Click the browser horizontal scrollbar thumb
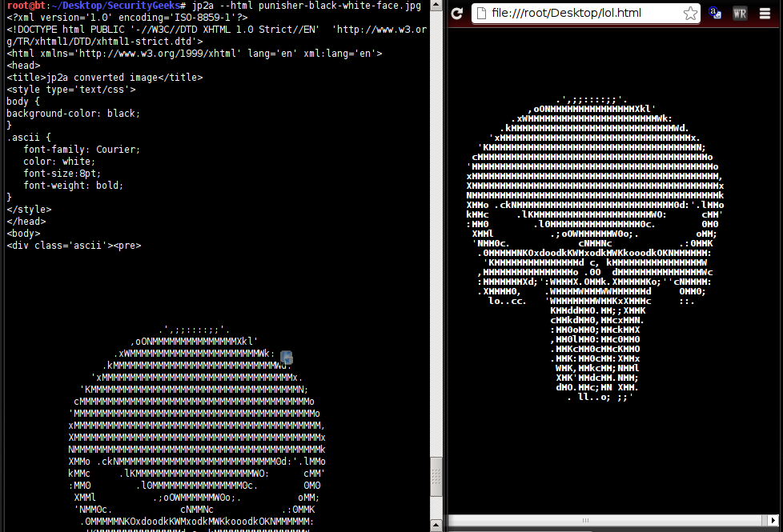This screenshot has height=532, width=783. point(586,520)
